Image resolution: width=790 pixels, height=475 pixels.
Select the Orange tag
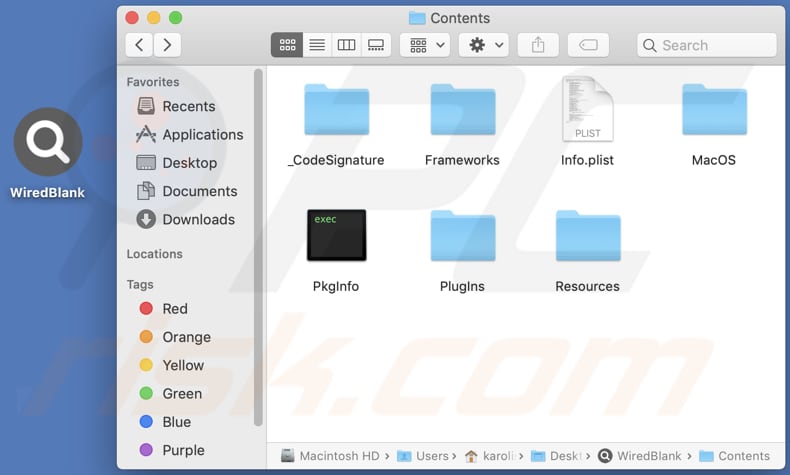[175, 336]
